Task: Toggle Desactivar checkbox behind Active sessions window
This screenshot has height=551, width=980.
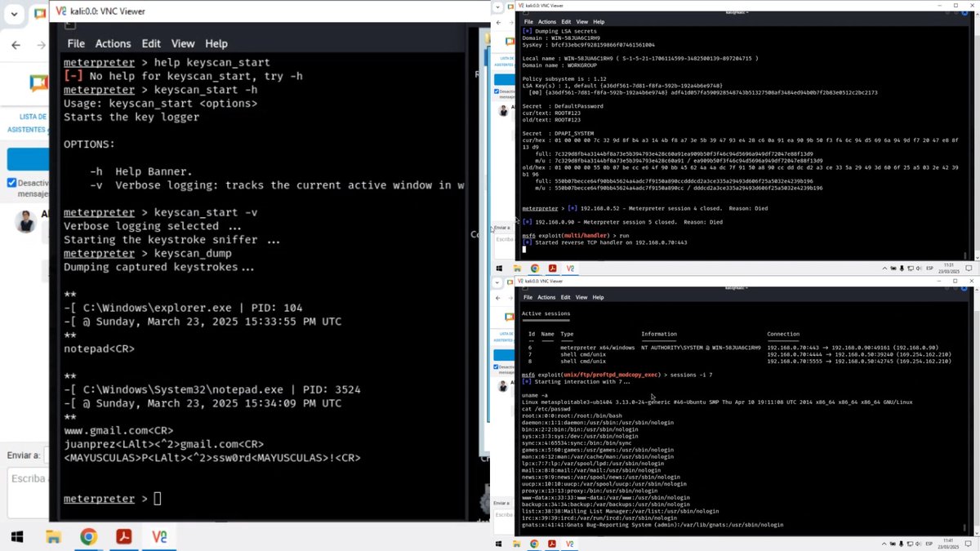Action: pos(497,367)
